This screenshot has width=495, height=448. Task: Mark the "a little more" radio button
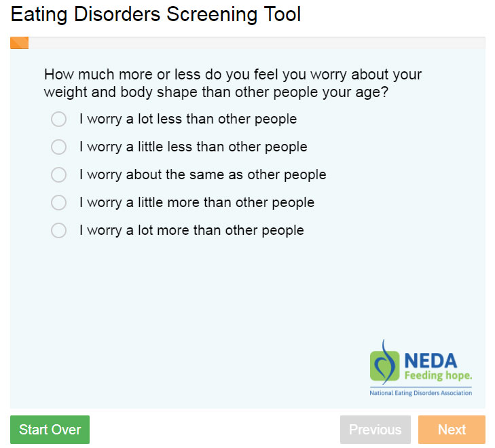[59, 203]
